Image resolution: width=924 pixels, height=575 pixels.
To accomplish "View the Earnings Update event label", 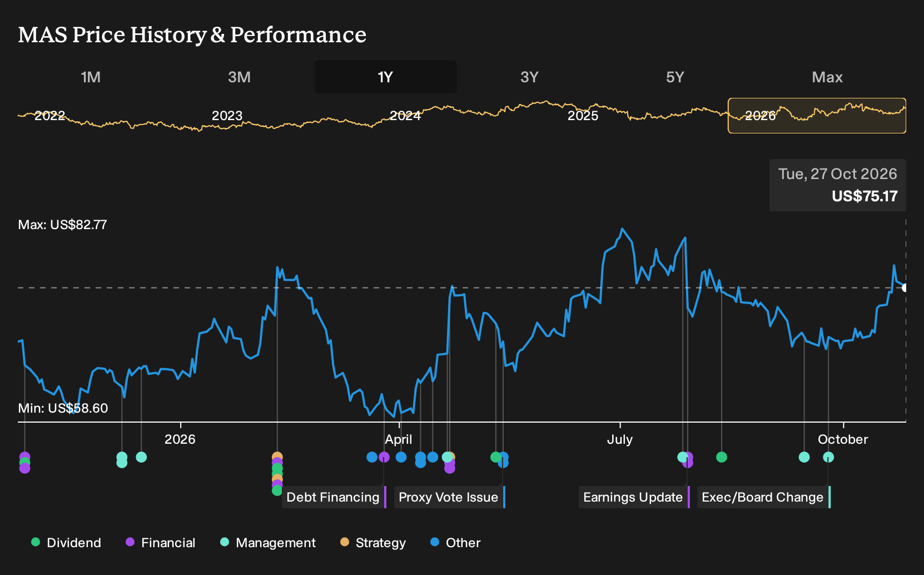I will pos(634,497).
